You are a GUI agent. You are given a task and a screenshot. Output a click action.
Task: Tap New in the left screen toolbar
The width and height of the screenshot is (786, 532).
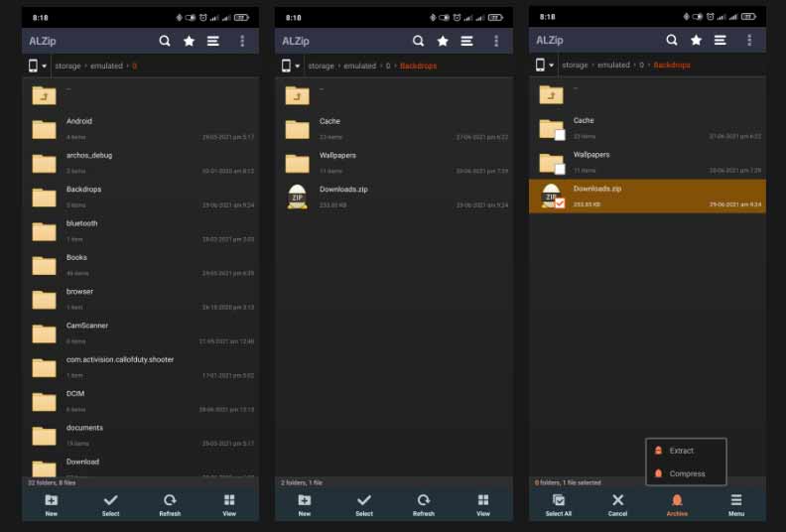[52, 504]
